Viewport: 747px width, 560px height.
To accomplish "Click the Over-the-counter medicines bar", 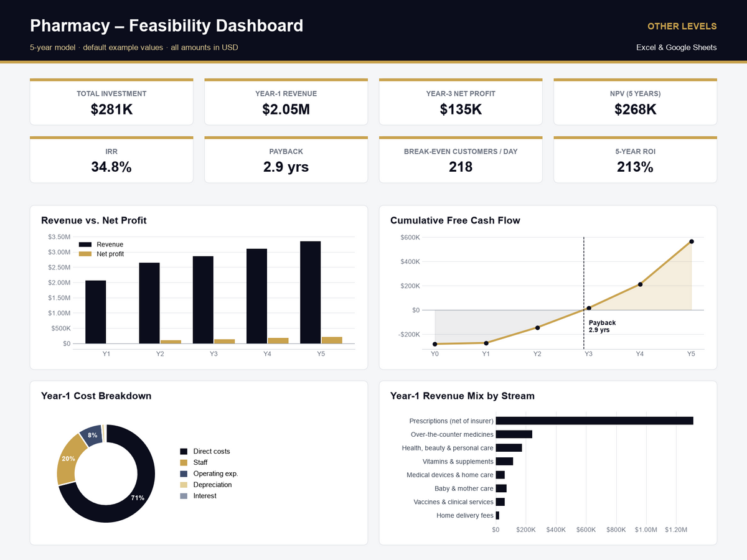I will pos(514,434).
